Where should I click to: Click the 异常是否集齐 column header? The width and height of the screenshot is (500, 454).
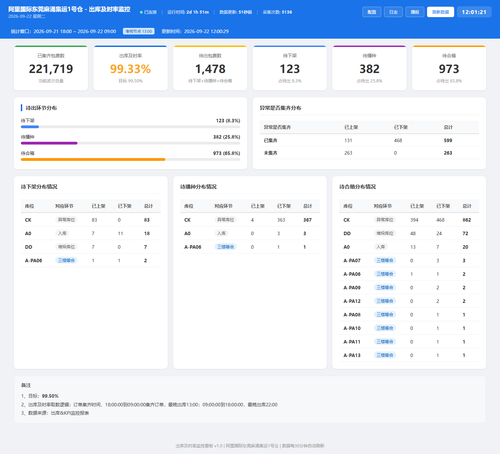pos(277,127)
